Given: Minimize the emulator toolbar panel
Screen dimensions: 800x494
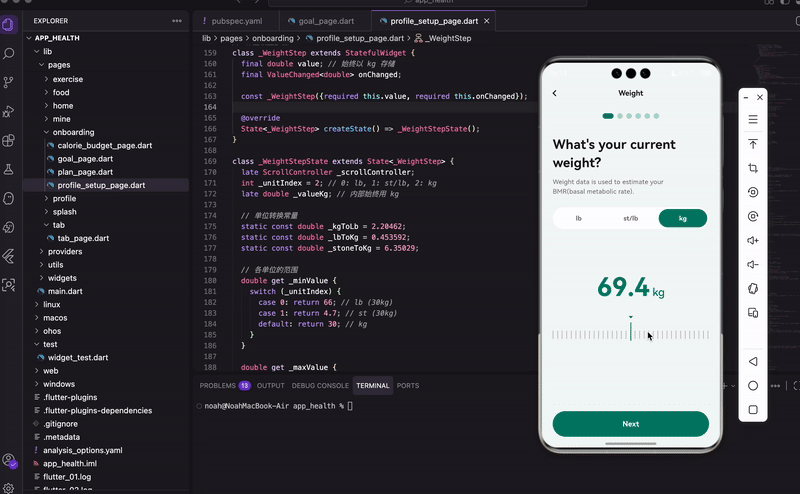Looking at the screenshot, I should click(746, 97).
